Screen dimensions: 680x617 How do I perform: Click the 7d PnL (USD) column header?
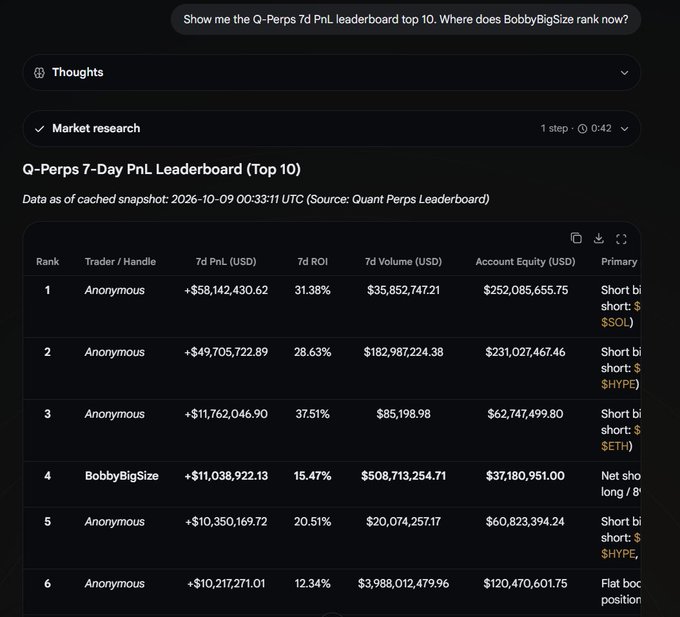[x=226, y=261]
